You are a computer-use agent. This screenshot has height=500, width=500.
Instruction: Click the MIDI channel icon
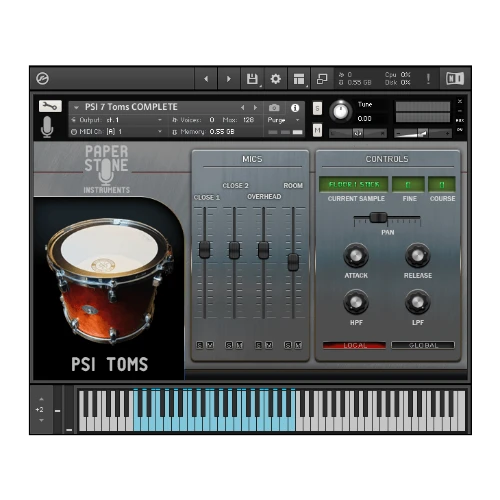tap(74, 132)
